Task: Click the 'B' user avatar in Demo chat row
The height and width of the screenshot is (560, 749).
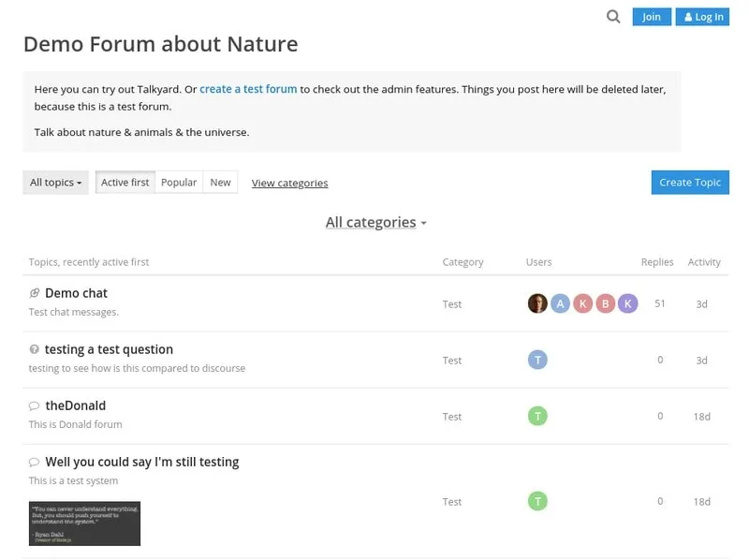Action: [x=605, y=303]
